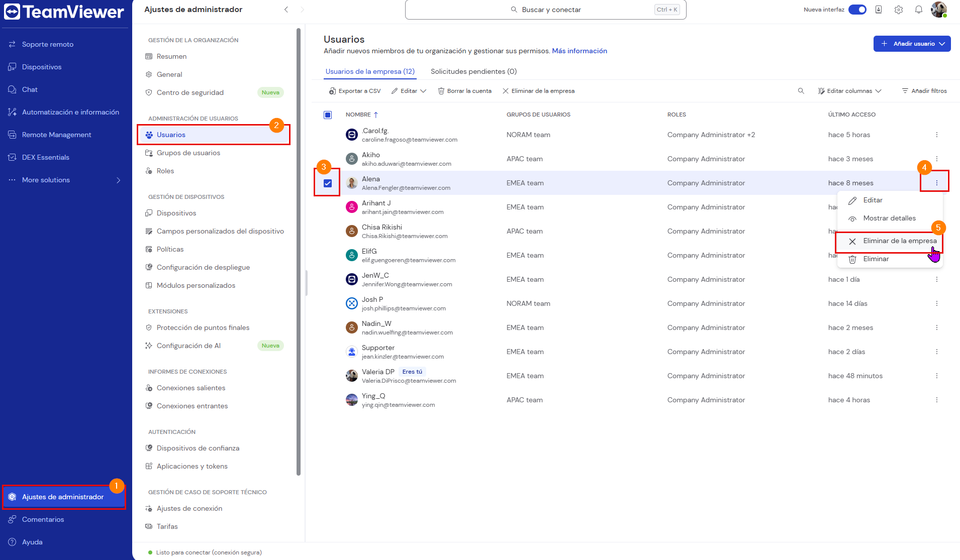
Task: Select Mostrar detalles in context menu
Action: pos(890,218)
